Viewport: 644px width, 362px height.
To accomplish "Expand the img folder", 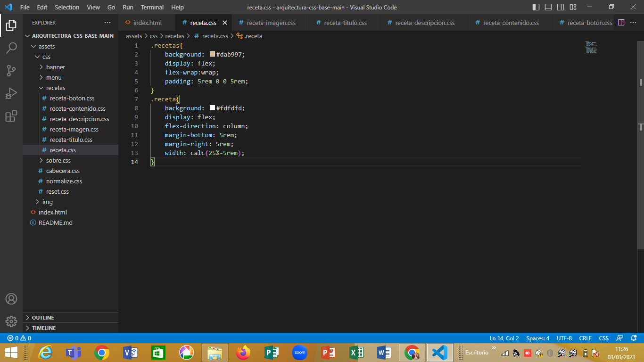I will point(71,202).
